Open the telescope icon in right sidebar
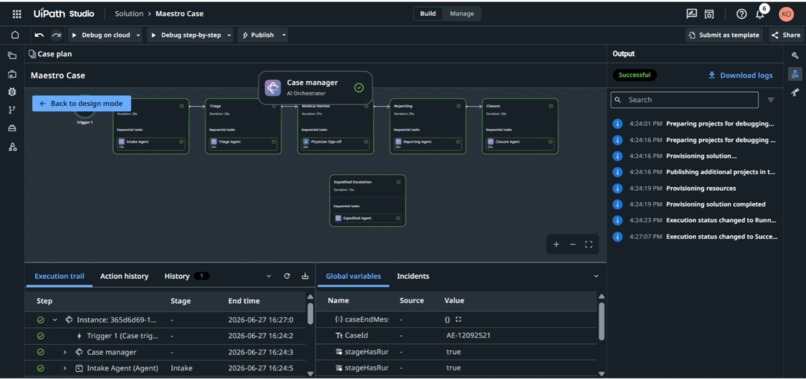Screen dimensions: 806x379 pyautogui.click(x=795, y=93)
